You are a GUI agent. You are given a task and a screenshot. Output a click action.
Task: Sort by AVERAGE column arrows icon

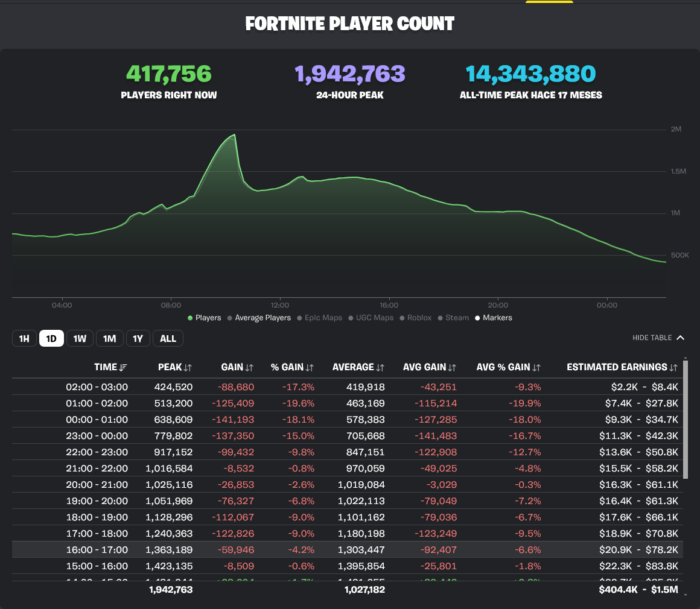[380, 368]
